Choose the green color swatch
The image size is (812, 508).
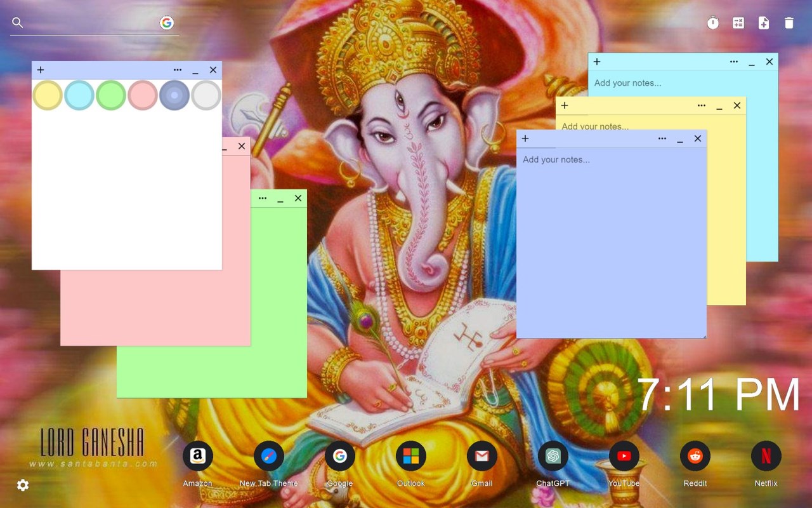(111, 95)
